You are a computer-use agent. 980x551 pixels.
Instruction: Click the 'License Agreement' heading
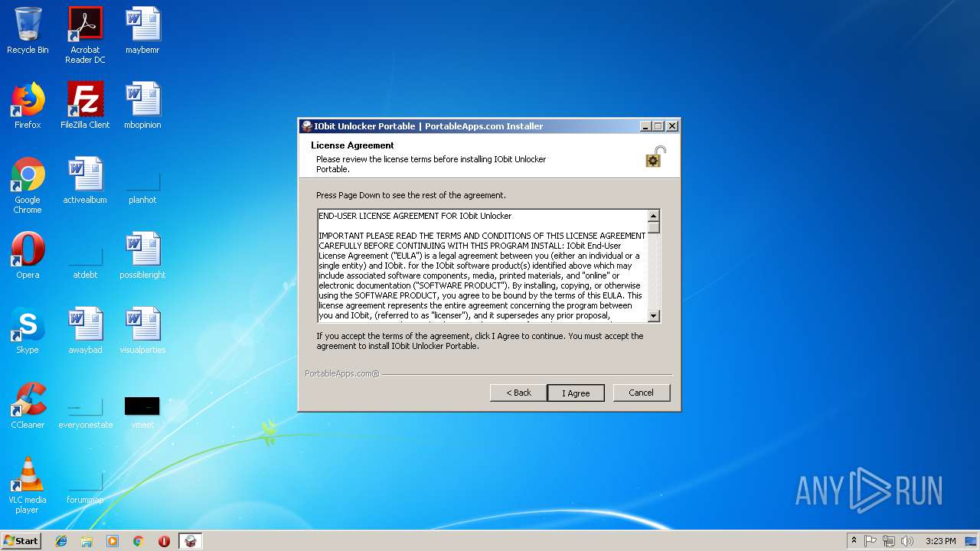tap(352, 145)
